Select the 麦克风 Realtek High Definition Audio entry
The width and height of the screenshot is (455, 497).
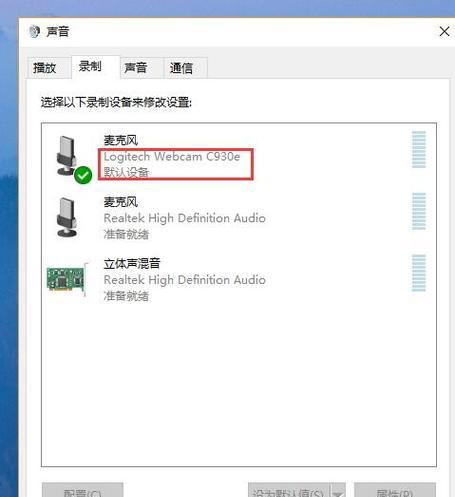click(239, 217)
